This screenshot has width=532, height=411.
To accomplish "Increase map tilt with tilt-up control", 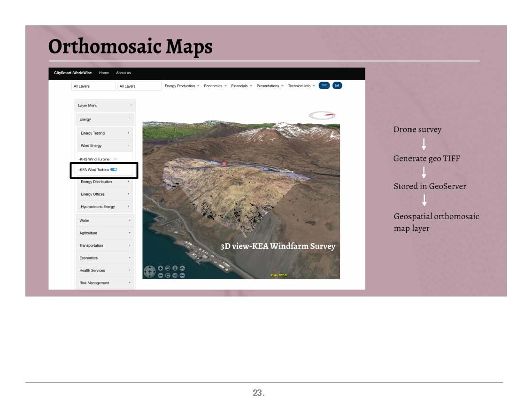I will click(175, 268).
